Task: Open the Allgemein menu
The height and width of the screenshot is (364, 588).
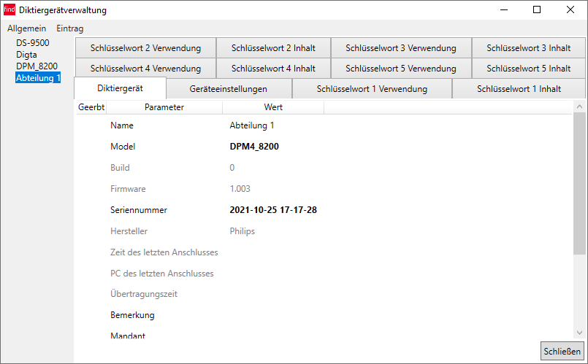Action: point(26,28)
